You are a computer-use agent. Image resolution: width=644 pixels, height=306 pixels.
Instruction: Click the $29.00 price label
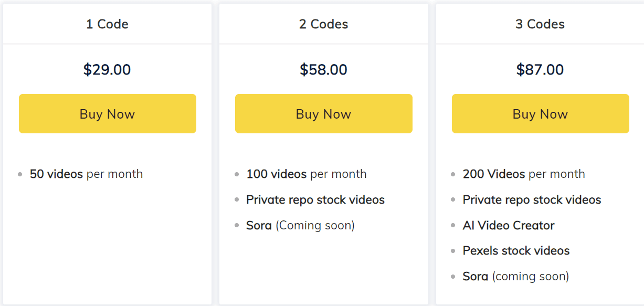point(107,69)
